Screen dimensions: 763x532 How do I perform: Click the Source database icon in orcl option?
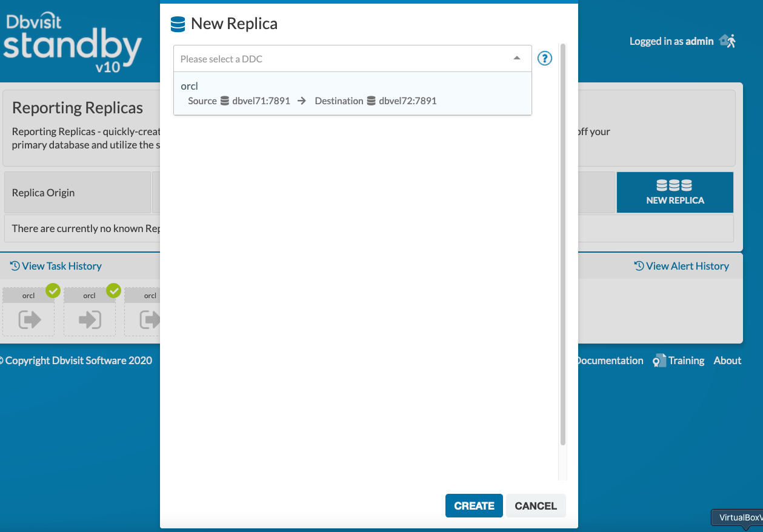(x=225, y=101)
